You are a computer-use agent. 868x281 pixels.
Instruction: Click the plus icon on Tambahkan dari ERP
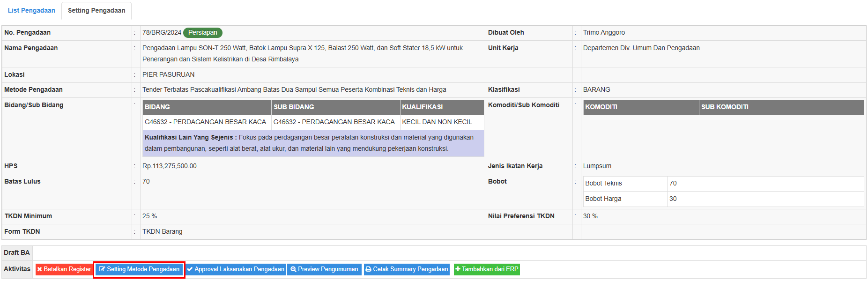coord(458,269)
